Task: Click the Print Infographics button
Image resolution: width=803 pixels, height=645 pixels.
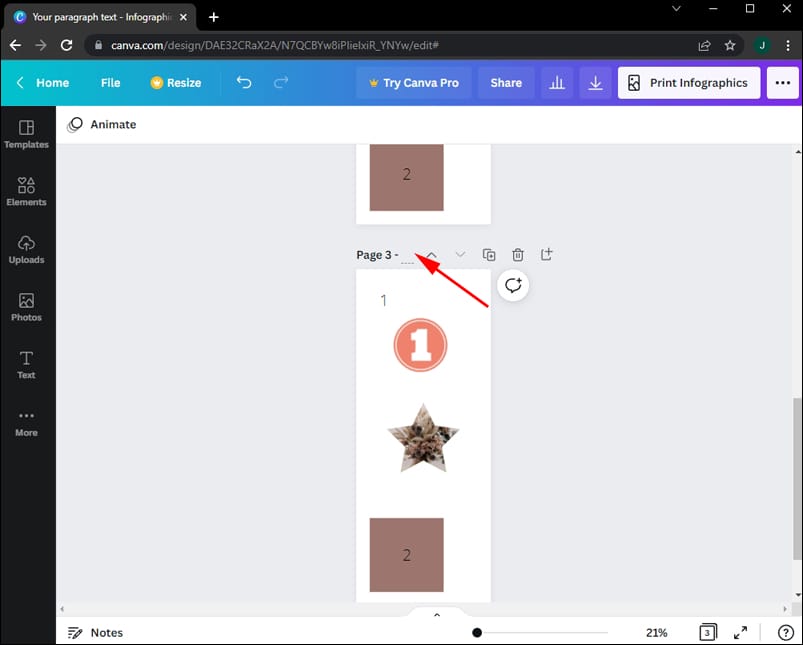Action: 688,83
